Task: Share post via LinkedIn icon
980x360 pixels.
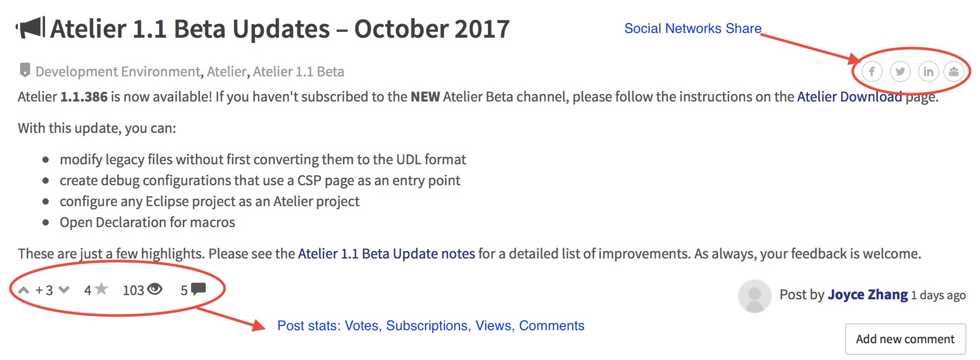Action: coord(929,71)
